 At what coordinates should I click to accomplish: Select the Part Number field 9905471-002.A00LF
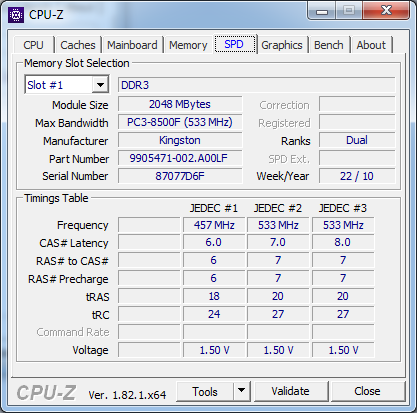pyautogui.click(x=180, y=158)
